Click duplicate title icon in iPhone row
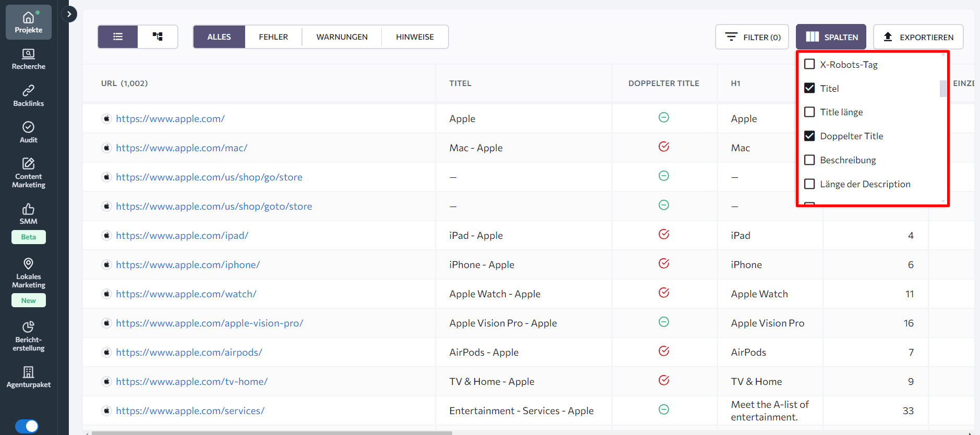Screen dimensions: 980x435 tap(663, 263)
